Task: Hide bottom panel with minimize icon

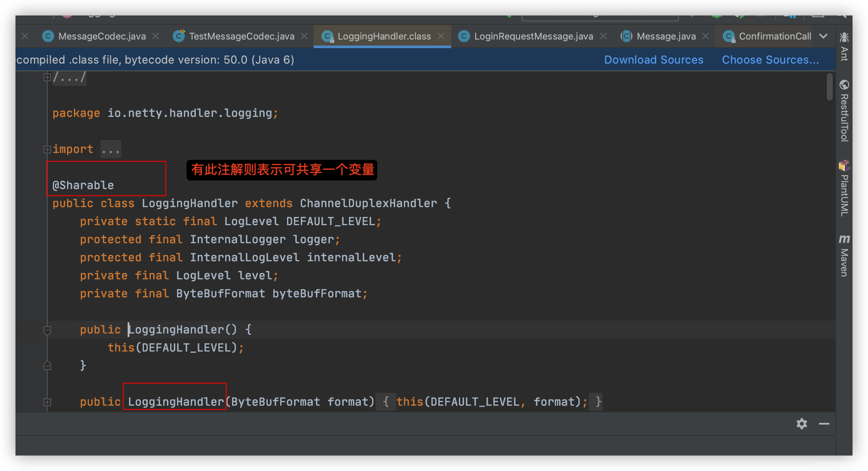Action: [x=824, y=424]
